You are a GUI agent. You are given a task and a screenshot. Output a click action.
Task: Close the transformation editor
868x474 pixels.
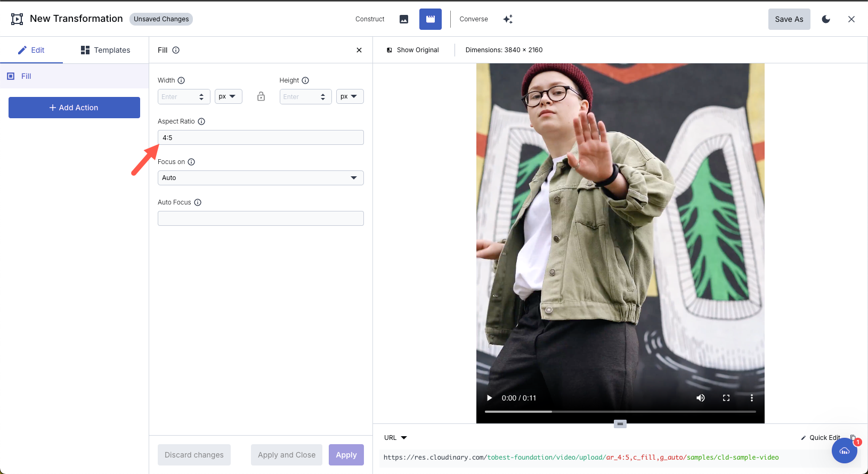[x=851, y=19]
